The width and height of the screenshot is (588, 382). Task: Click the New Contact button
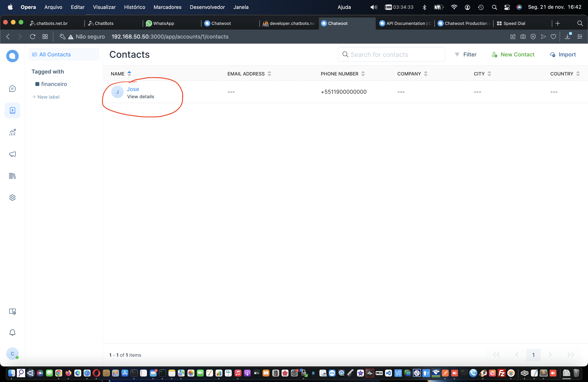tap(513, 55)
